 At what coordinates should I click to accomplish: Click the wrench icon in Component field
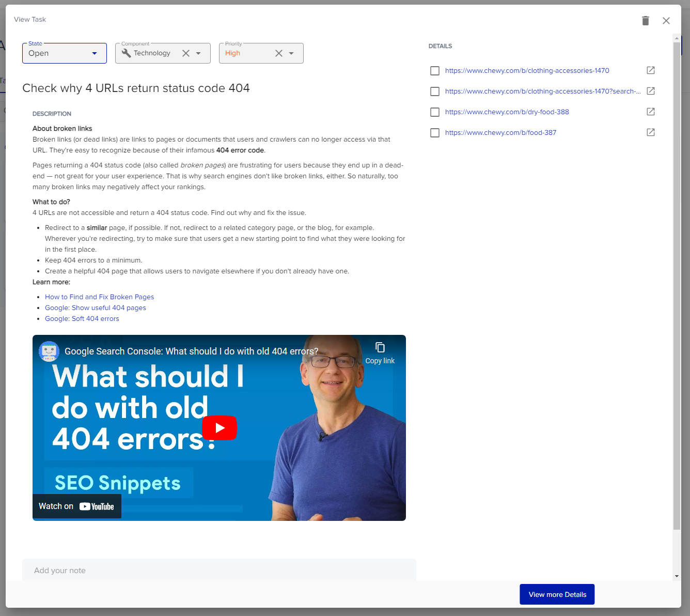(x=126, y=53)
